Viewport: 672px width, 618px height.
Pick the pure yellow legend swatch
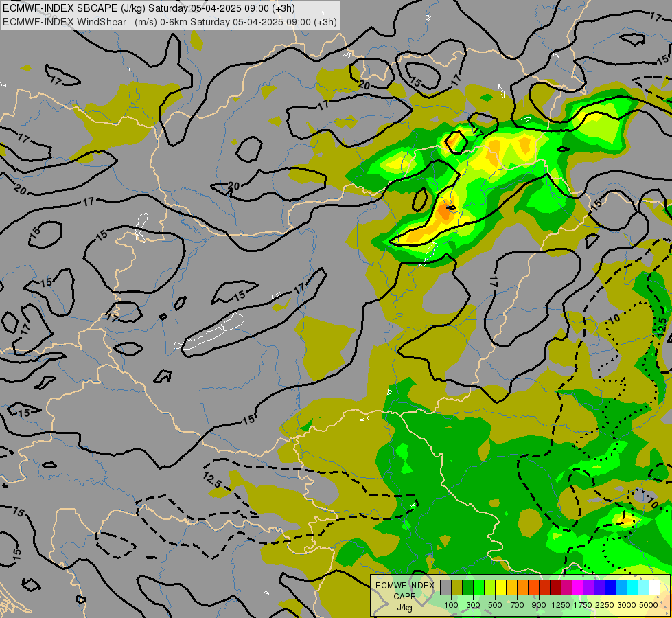pos(500,587)
